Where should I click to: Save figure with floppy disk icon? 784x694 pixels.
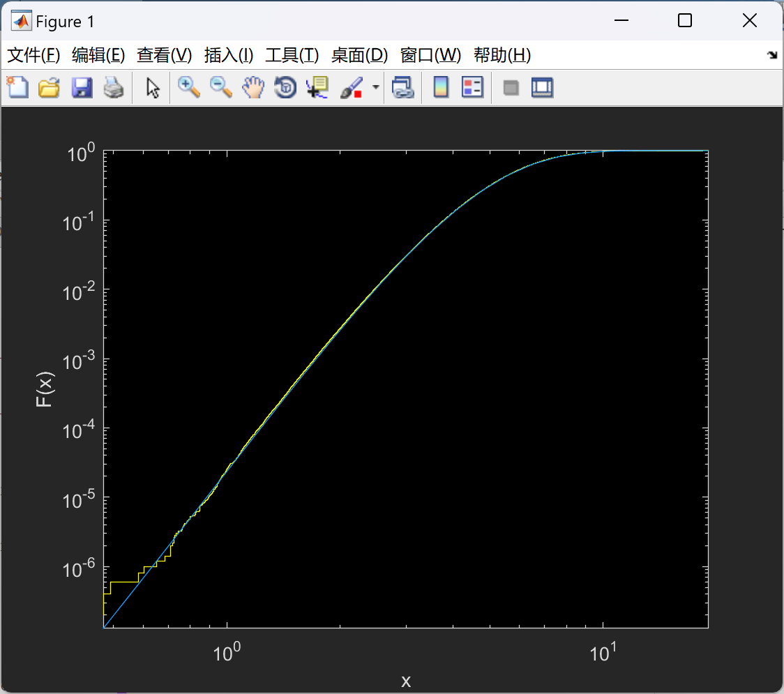(x=82, y=87)
